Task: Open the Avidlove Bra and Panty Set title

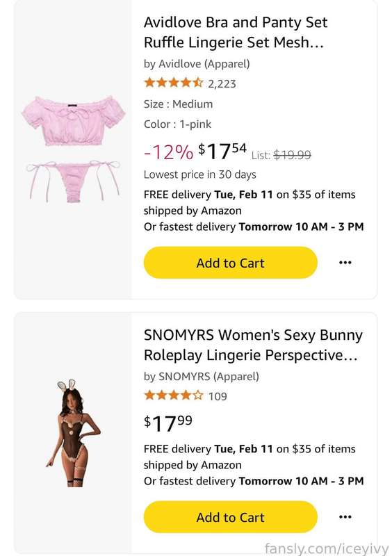Action: [x=236, y=32]
